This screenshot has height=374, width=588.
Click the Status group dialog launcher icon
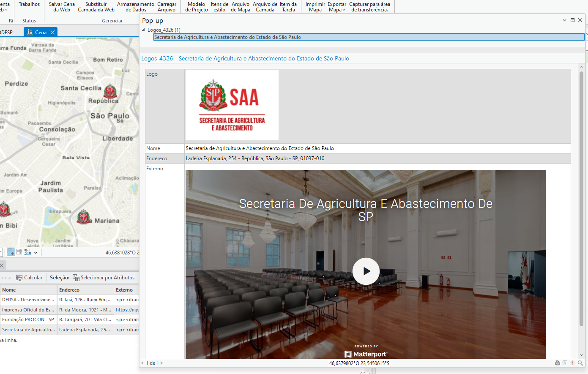(x=11, y=21)
